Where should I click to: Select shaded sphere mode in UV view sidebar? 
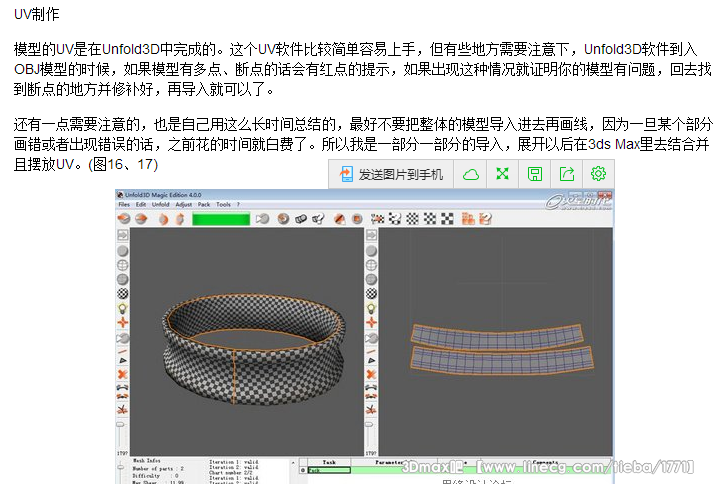click(371, 251)
